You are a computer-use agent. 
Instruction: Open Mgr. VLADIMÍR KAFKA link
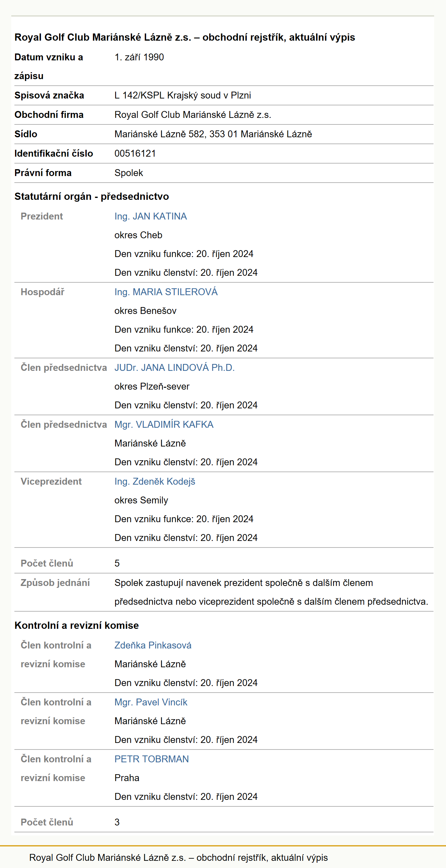point(164,425)
